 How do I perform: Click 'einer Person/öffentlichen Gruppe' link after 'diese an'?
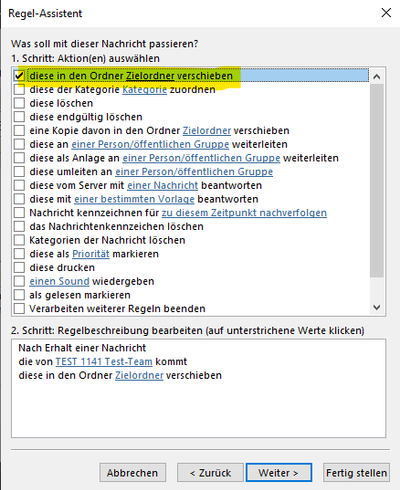coord(150,144)
